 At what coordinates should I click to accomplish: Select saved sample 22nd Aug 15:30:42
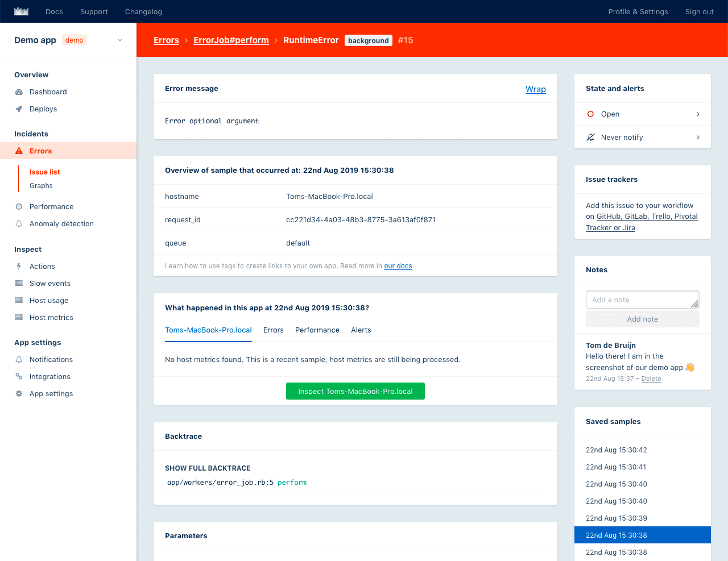(617, 450)
